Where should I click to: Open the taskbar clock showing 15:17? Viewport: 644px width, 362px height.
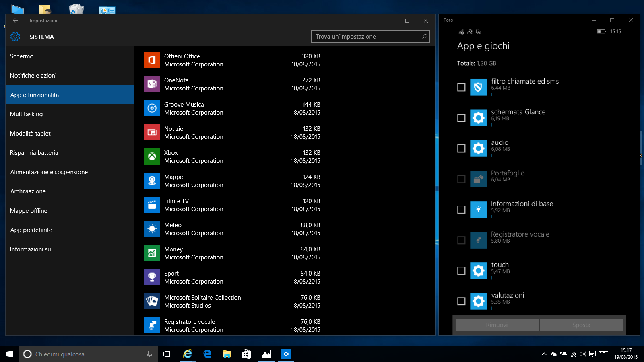pyautogui.click(x=626, y=354)
